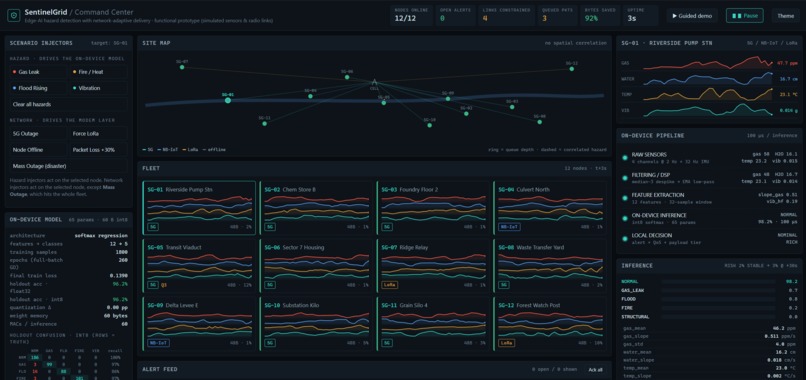The image size is (806, 380).
Task: Select the SG-07 node on site map
Action: 182,67
